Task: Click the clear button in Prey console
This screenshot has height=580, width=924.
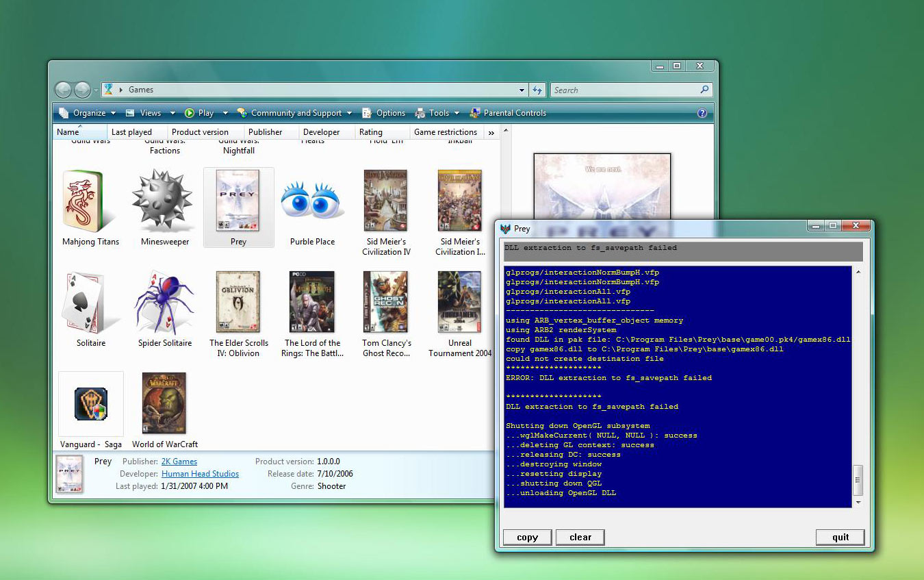Action: coord(580,538)
